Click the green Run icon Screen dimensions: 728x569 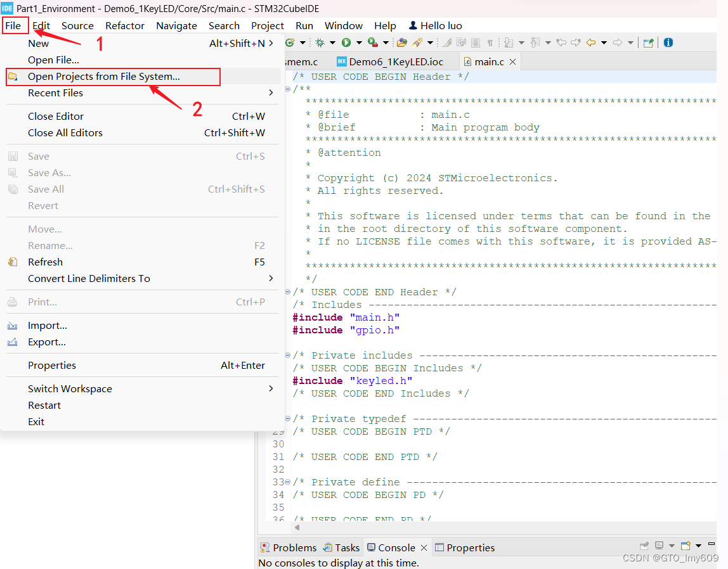click(x=348, y=42)
